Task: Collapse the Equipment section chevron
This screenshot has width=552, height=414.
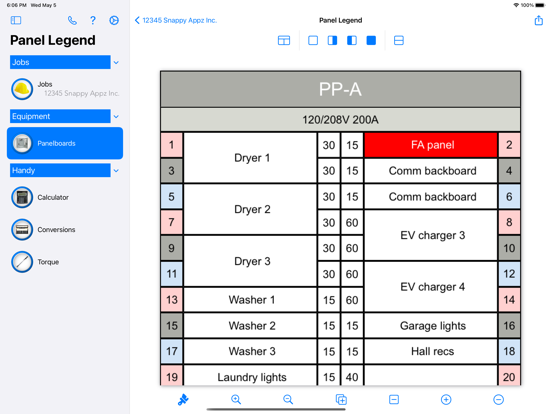Action: pos(116,117)
